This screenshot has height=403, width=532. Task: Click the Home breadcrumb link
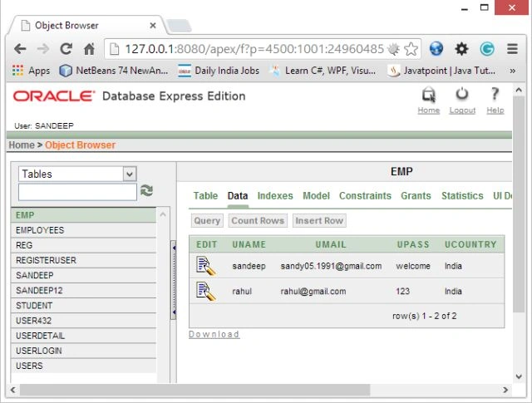click(x=22, y=145)
